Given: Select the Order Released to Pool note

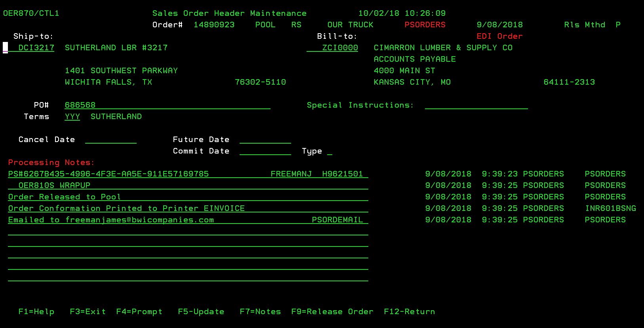Looking at the screenshot, I should pyautogui.click(x=188, y=197).
